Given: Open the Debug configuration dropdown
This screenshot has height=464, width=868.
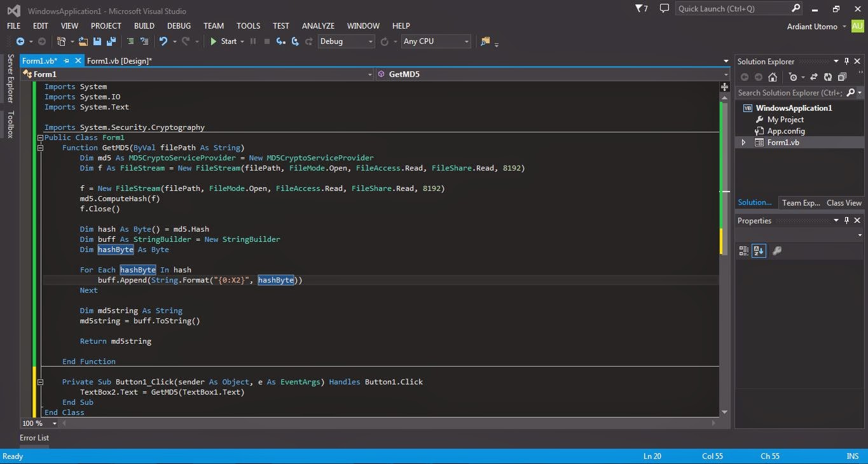Looking at the screenshot, I should tap(370, 41).
